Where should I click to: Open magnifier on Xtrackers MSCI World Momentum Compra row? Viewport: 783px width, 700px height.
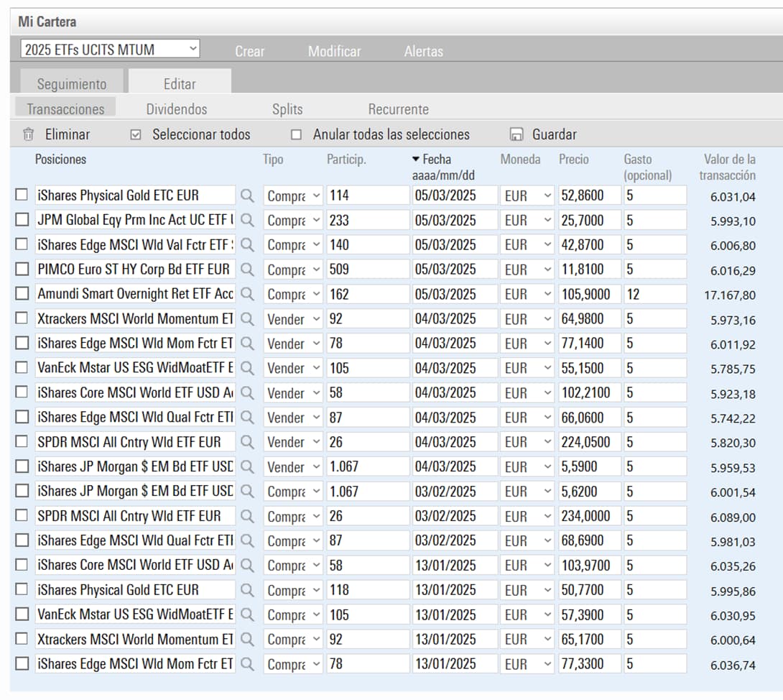tap(247, 639)
